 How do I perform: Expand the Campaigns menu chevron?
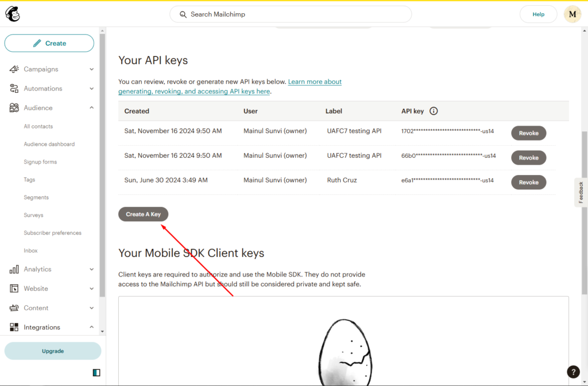click(x=91, y=69)
